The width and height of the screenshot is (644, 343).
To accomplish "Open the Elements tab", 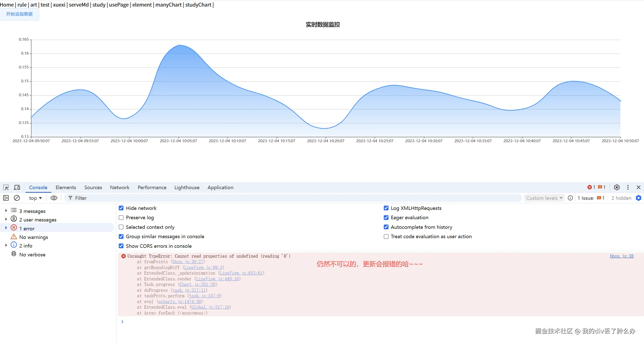I will tap(66, 187).
